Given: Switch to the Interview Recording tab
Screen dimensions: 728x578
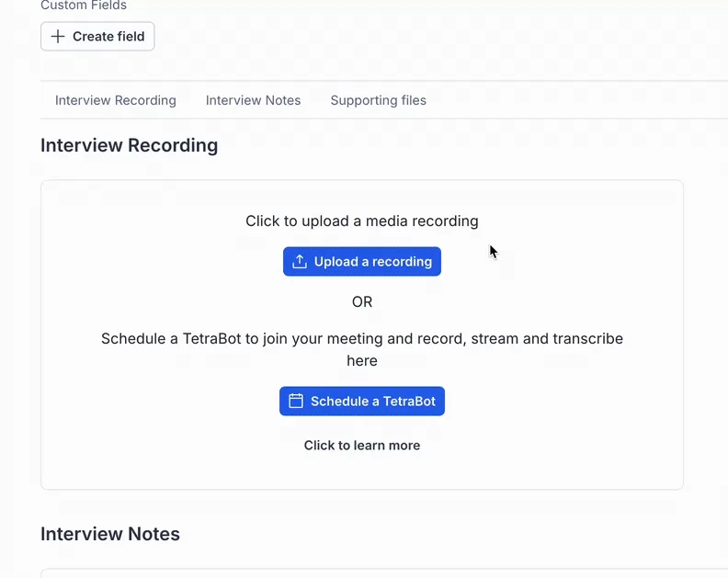Looking at the screenshot, I should (116, 100).
